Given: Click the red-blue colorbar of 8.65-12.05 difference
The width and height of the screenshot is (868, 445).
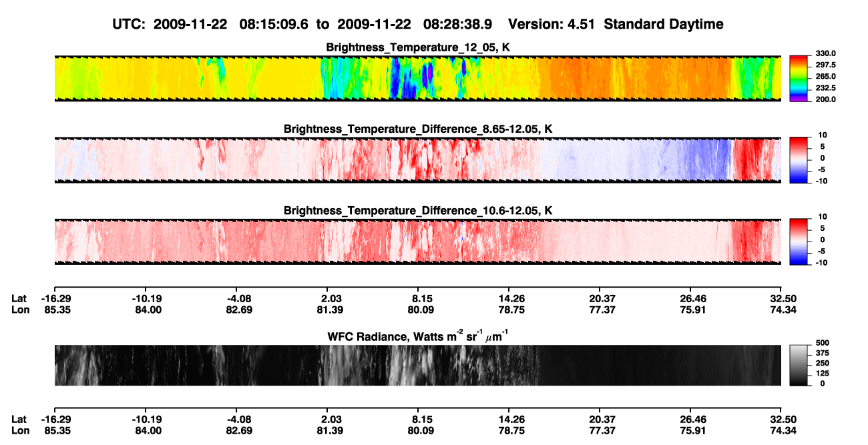Looking at the screenshot, I should [799, 159].
